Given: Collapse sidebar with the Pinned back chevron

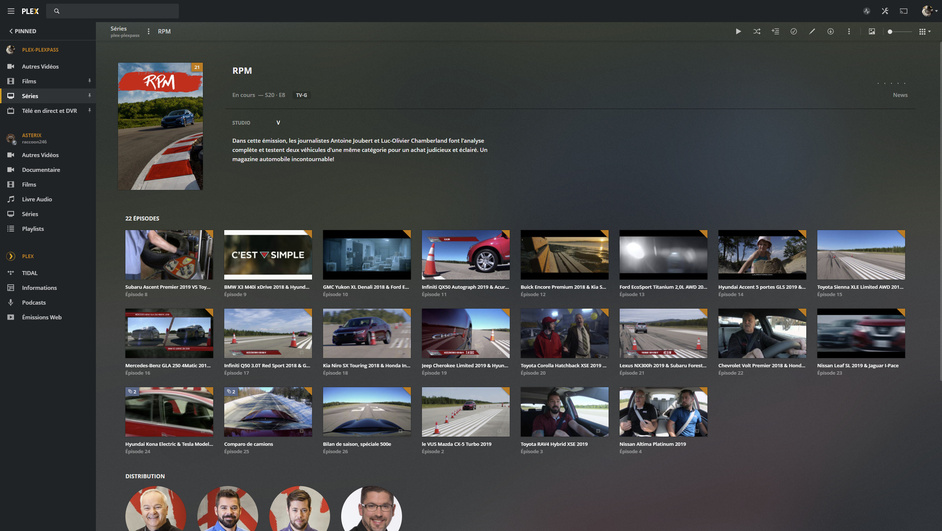Looking at the screenshot, I should 23,31.
